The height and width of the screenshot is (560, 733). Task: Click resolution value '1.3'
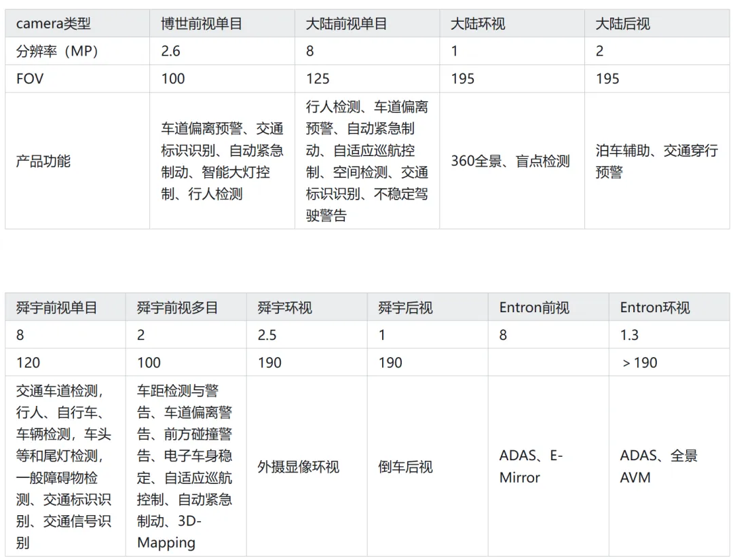(669, 335)
